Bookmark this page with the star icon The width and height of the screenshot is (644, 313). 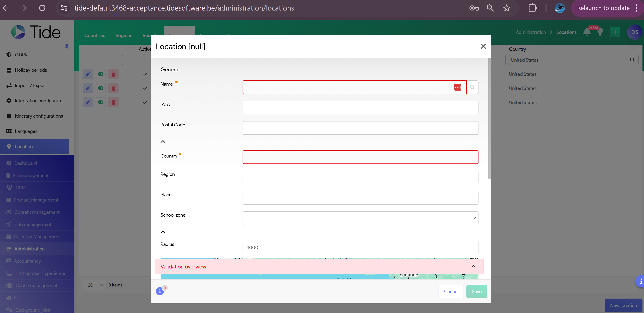click(x=507, y=8)
